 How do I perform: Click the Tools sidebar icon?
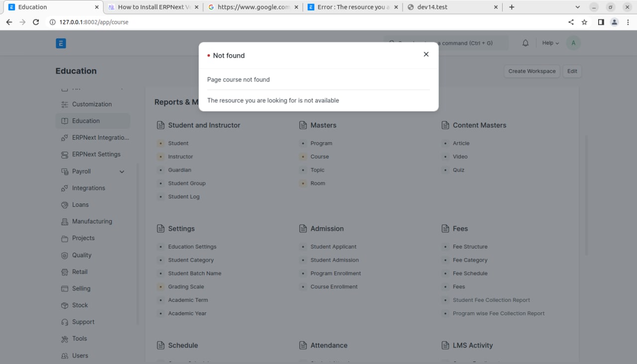64,339
